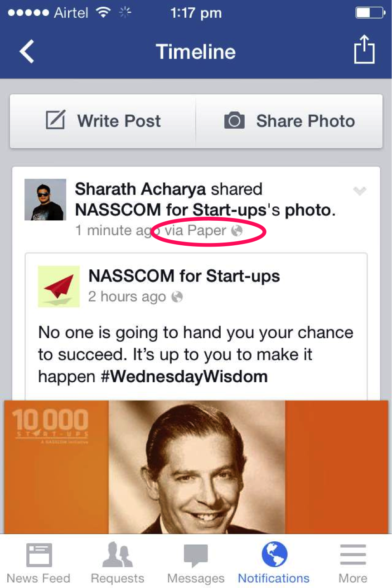Open the Messages tab
Viewport: 392px width, 588px height.
(196, 563)
